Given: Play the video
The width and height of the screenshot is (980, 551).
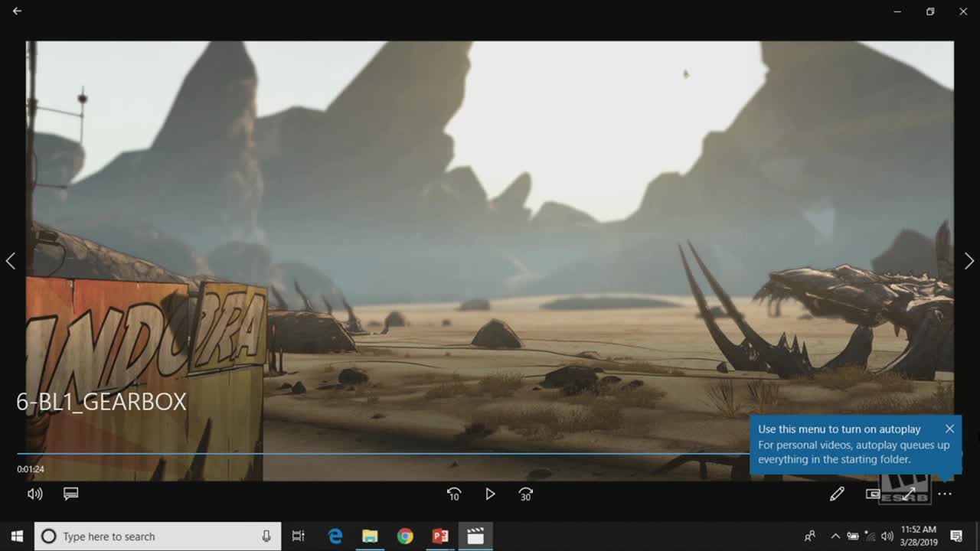Looking at the screenshot, I should click(490, 494).
